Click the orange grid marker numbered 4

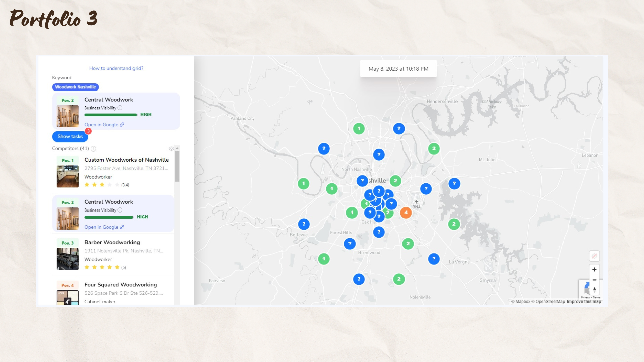click(x=406, y=213)
